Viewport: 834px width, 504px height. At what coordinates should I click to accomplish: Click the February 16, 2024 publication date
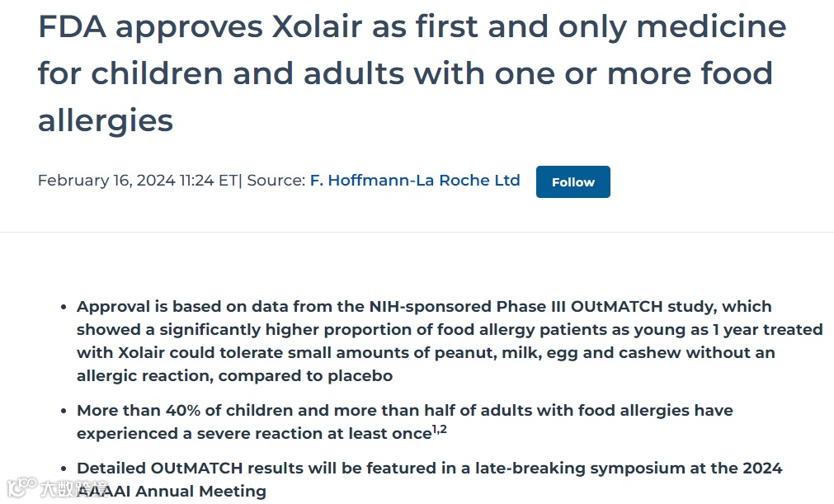(x=107, y=181)
